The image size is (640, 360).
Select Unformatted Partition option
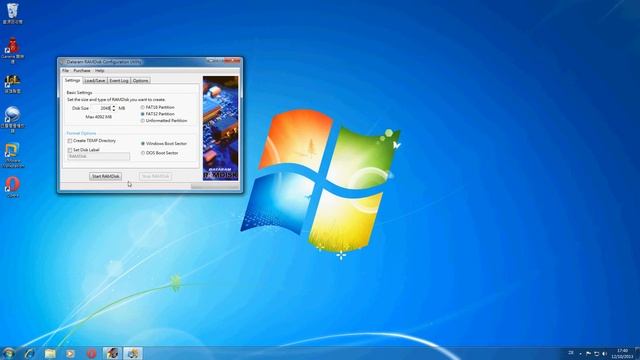164,121
